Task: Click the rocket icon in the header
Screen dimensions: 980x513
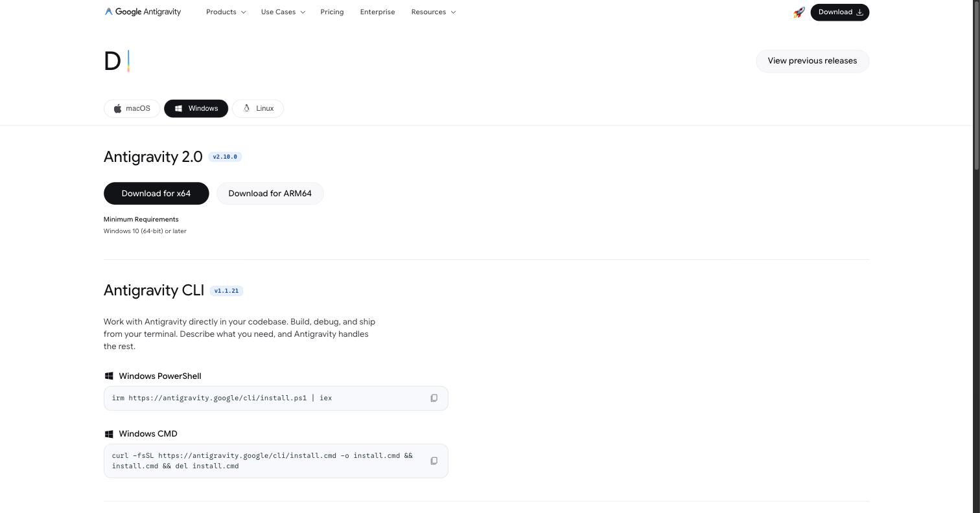Action: [x=799, y=12]
